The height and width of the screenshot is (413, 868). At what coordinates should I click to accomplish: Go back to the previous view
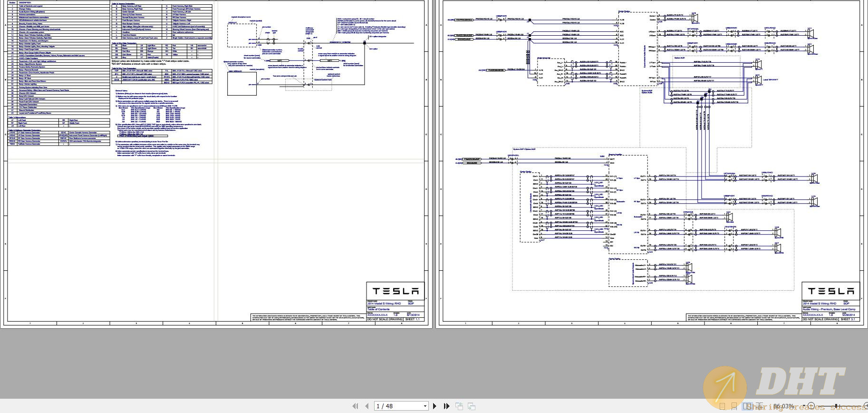pos(459,406)
